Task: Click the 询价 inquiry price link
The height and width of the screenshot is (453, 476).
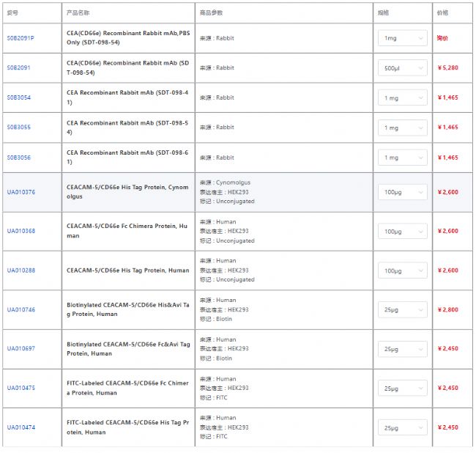Action: tap(443, 37)
